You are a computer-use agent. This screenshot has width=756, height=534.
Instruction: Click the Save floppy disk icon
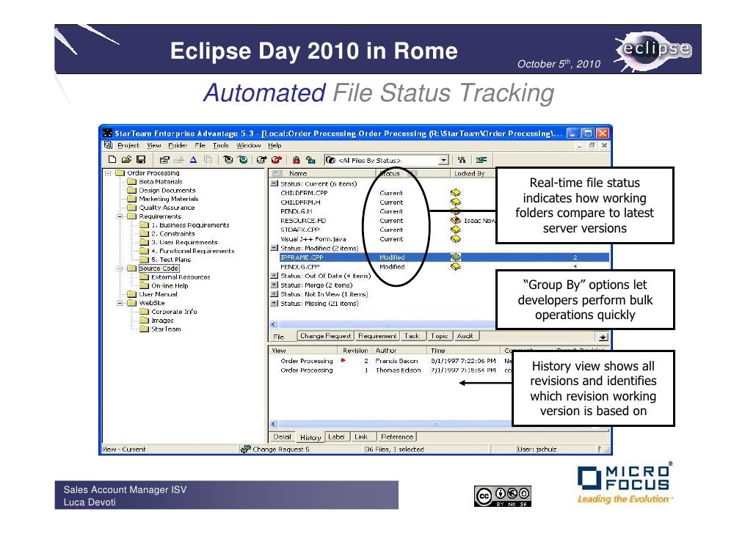pos(141,159)
